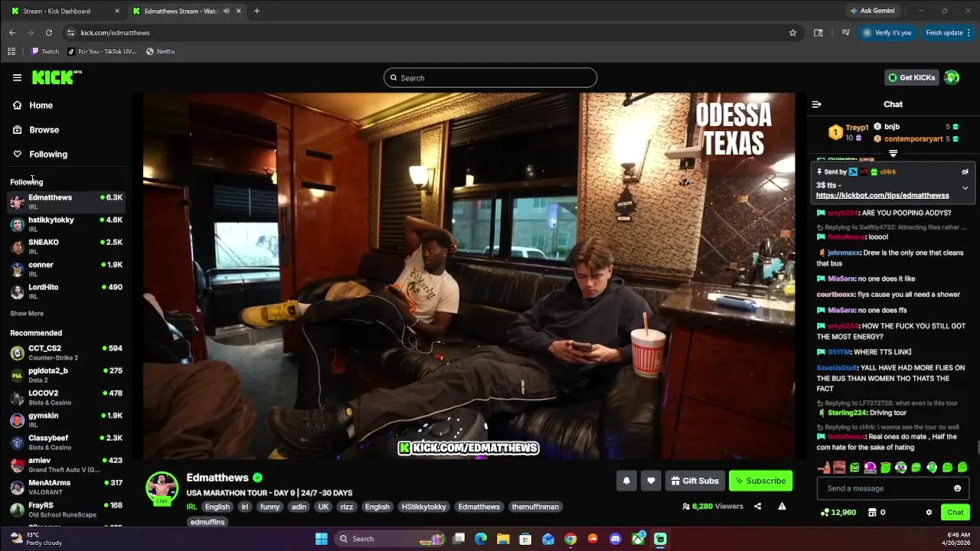The height and width of the screenshot is (551, 980).
Task: Open Edmatthews profile avatar
Action: [x=162, y=488]
